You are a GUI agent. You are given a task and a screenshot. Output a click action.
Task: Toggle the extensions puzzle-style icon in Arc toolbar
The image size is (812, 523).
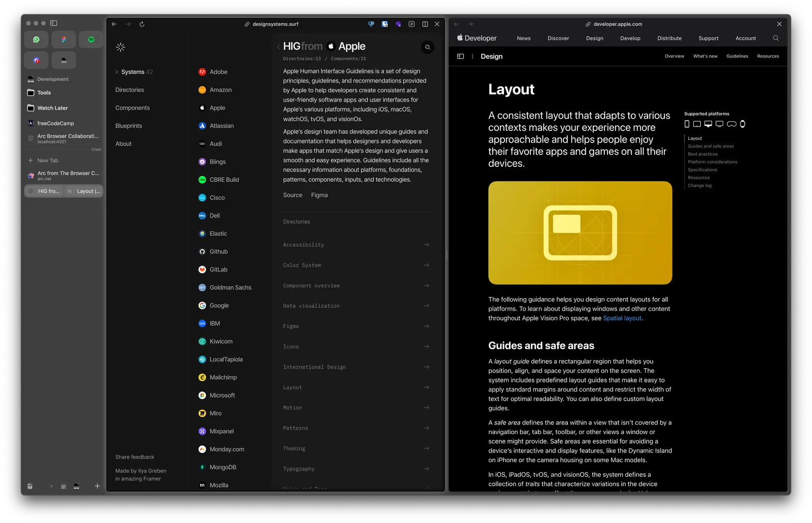pos(398,24)
